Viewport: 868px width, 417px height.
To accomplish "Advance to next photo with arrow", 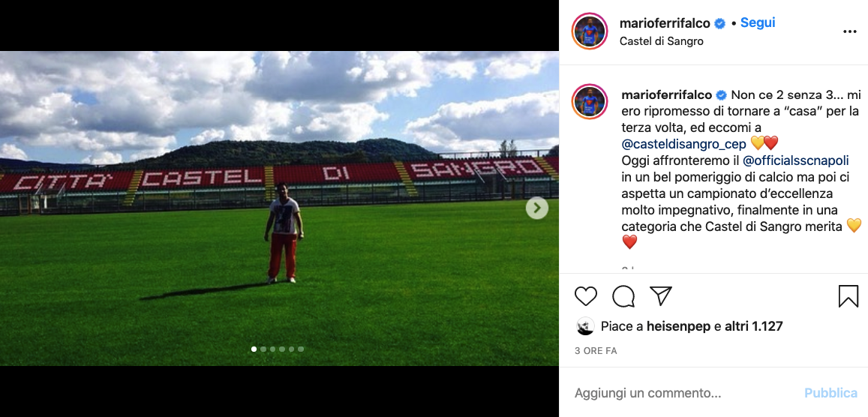I will (x=537, y=208).
